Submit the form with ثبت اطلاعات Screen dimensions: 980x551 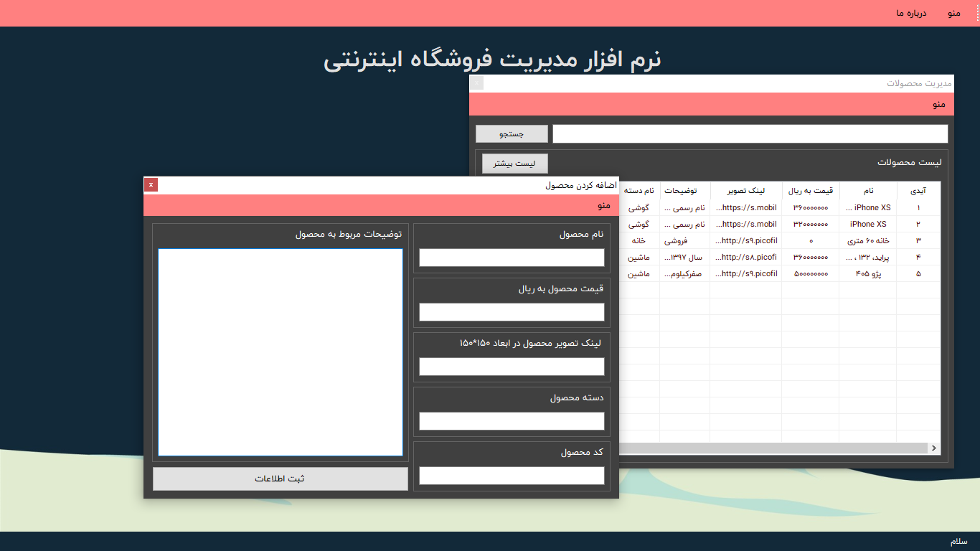tap(280, 479)
